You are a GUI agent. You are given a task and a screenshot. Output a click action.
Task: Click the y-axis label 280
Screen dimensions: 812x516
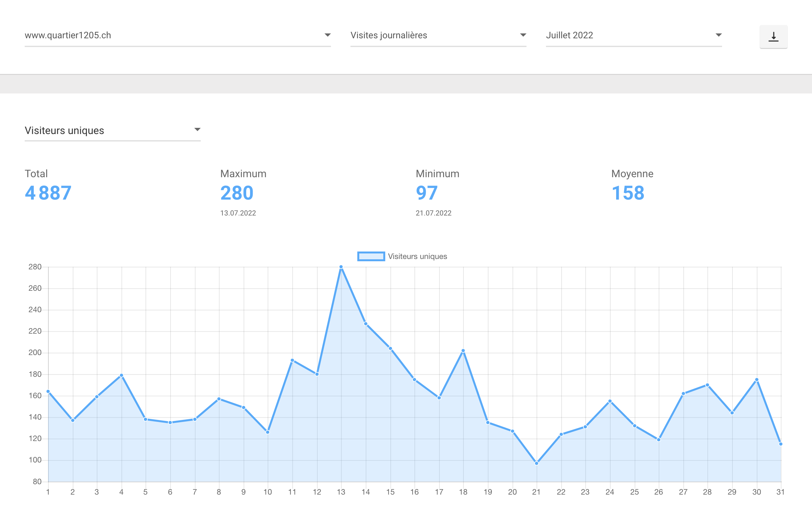35,267
